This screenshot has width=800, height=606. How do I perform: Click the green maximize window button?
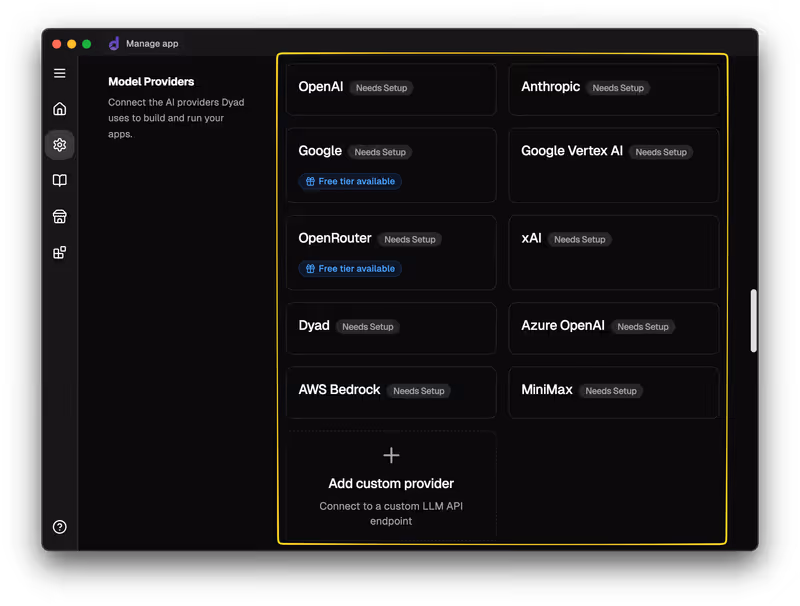click(87, 44)
